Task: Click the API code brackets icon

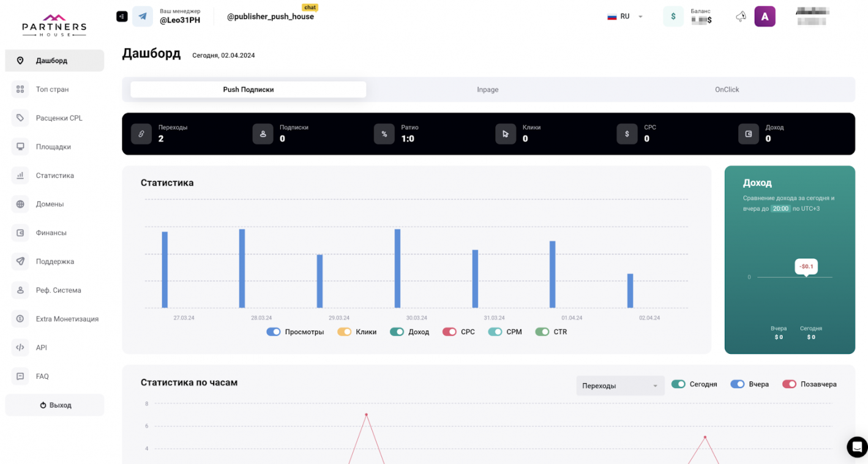Action: pos(20,348)
